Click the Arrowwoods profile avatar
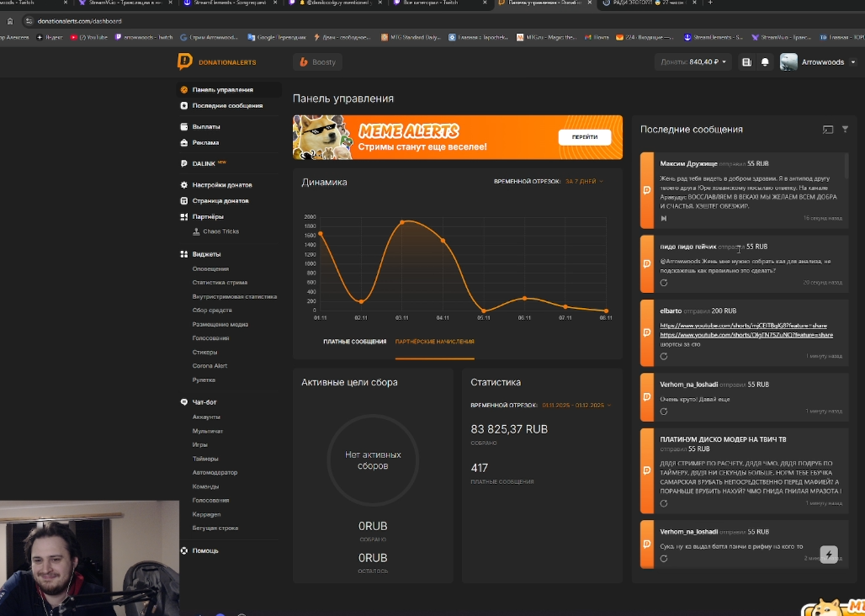865x616 pixels. [x=788, y=61]
